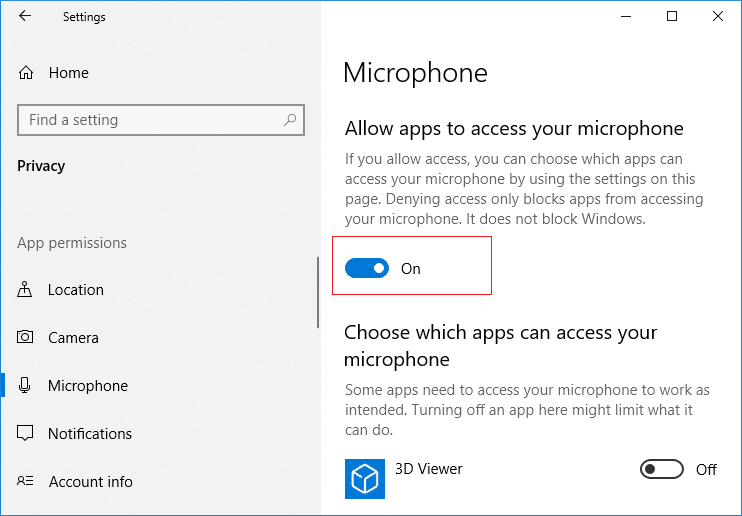Click the Camera icon in sidebar

(x=25, y=337)
